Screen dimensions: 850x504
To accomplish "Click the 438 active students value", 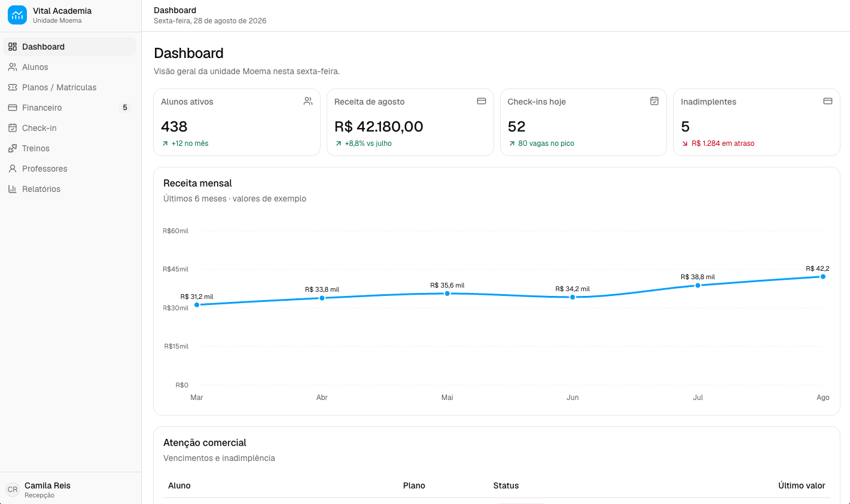I will [x=174, y=126].
